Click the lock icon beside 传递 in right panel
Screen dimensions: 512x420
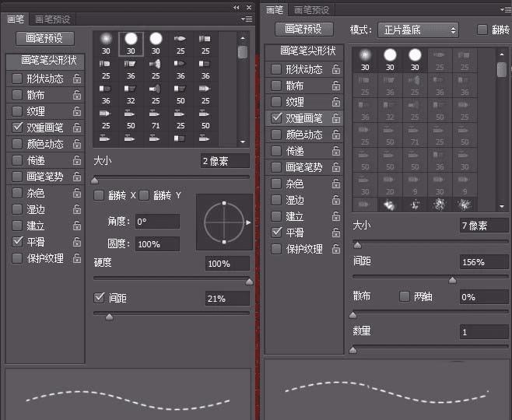336,151
